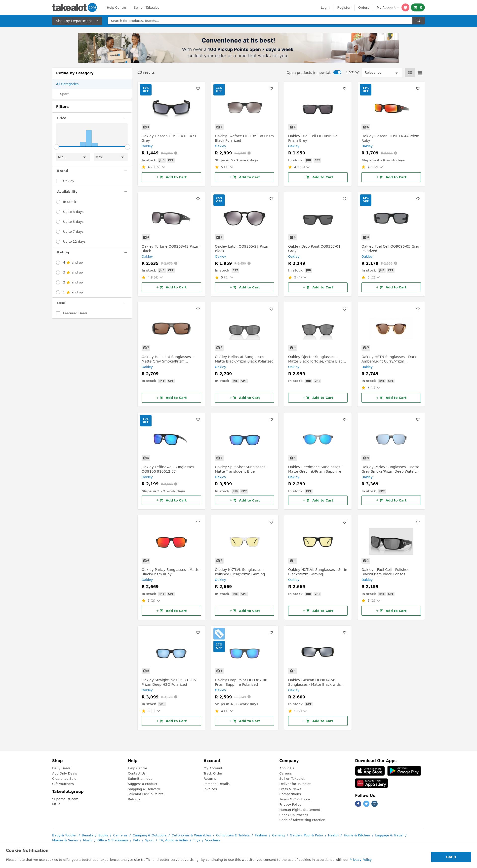477x868 pixels.
Task: Open Takealot Twitter page
Action: pos(366,804)
